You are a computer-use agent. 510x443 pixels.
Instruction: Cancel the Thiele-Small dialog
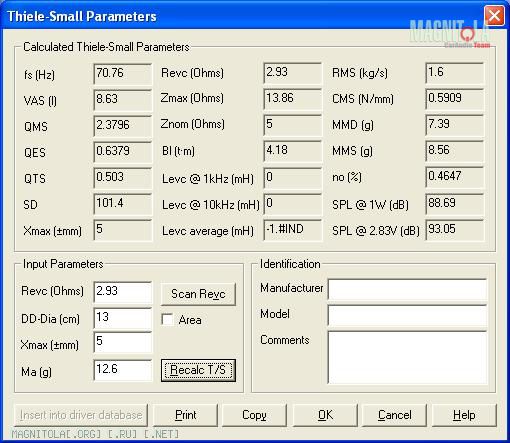click(x=394, y=415)
